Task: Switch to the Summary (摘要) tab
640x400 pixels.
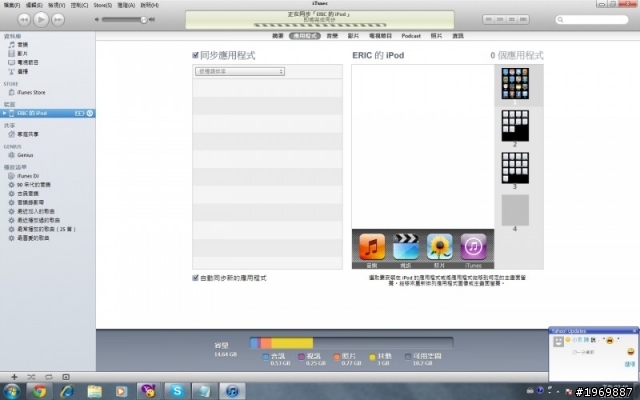Action: click(x=278, y=36)
